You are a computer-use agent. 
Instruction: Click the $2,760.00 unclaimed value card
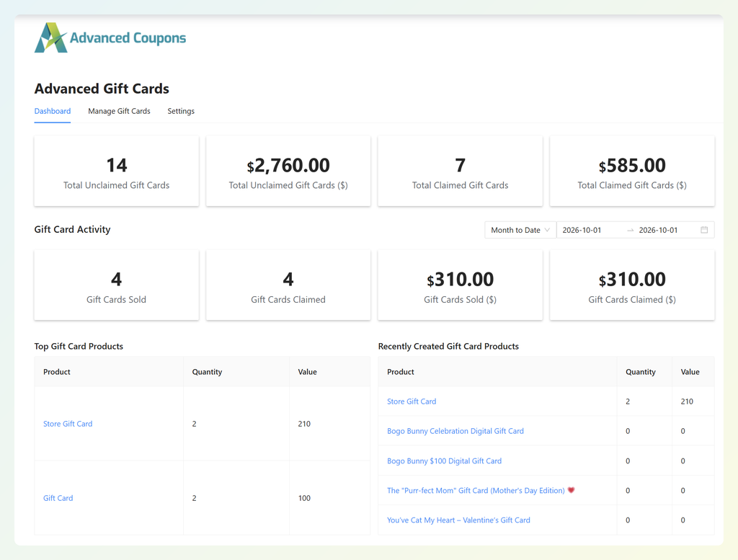coord(288,171)
